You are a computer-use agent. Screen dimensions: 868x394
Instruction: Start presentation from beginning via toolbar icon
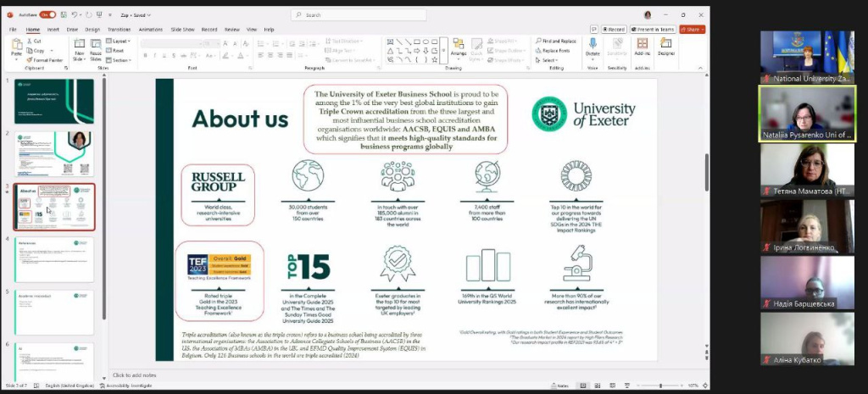point(99,15)
